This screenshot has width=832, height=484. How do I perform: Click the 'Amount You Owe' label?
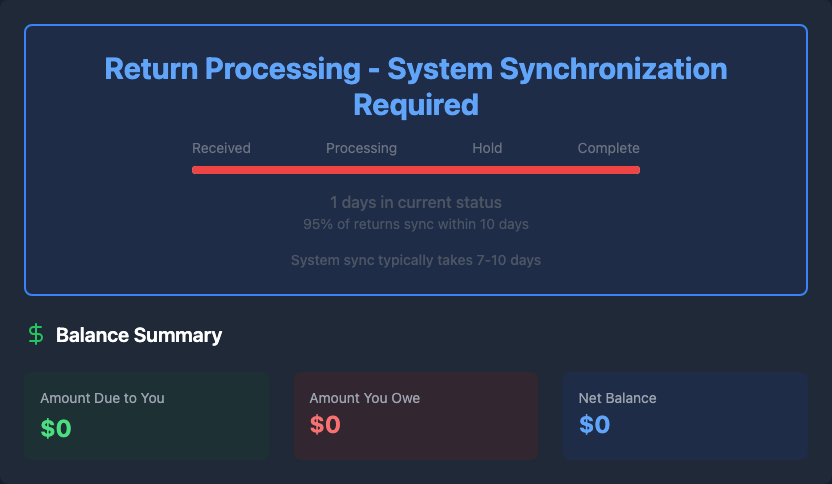click(364, 398)
